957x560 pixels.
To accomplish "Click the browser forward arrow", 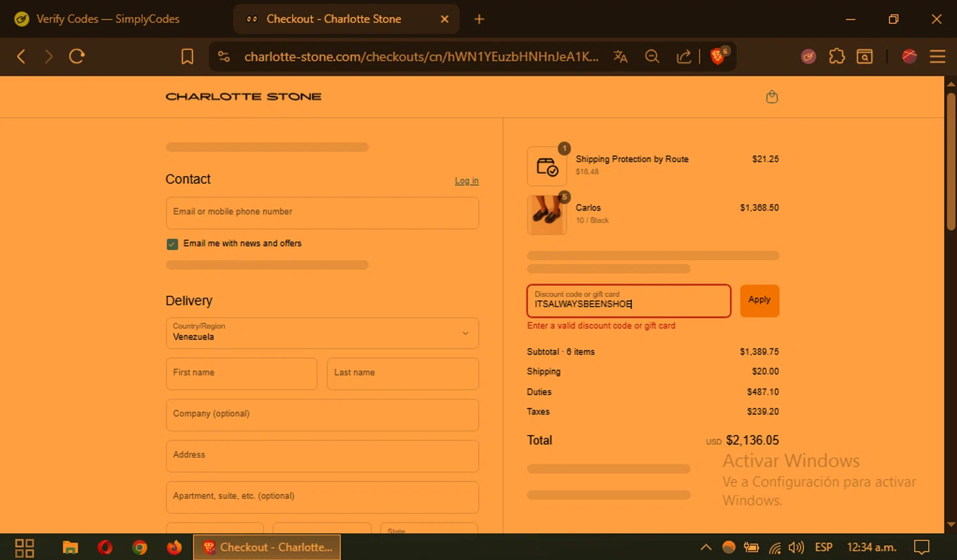I will coord(48,57).
